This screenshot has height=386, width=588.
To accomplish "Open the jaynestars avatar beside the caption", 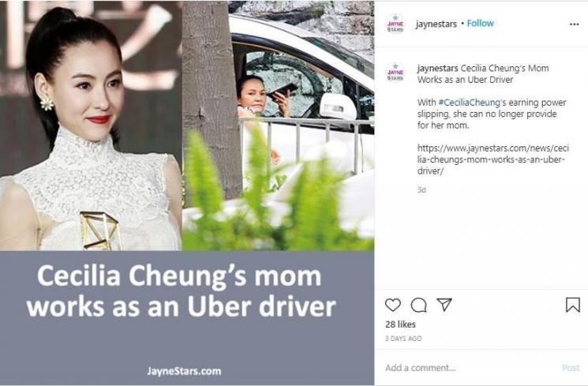I will [x=395, y=73].
